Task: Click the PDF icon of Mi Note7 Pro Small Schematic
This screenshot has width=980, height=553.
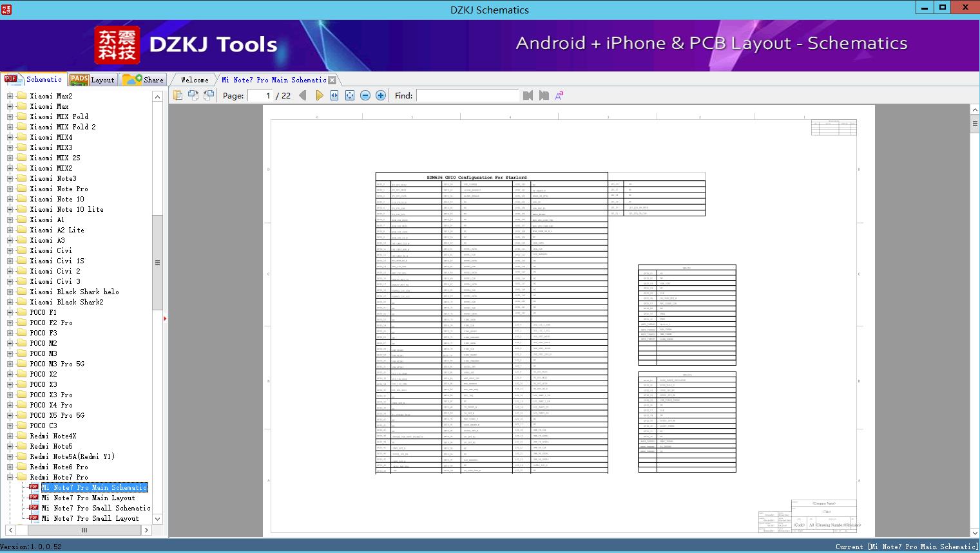Action: pyautogui.click(x=34, y=508)
